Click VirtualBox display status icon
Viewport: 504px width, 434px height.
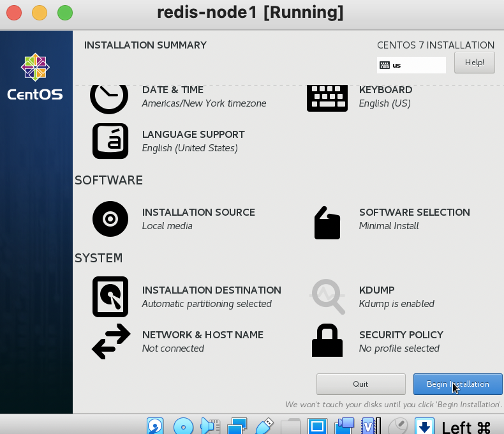pyautogui.click(x=317, y=426)
